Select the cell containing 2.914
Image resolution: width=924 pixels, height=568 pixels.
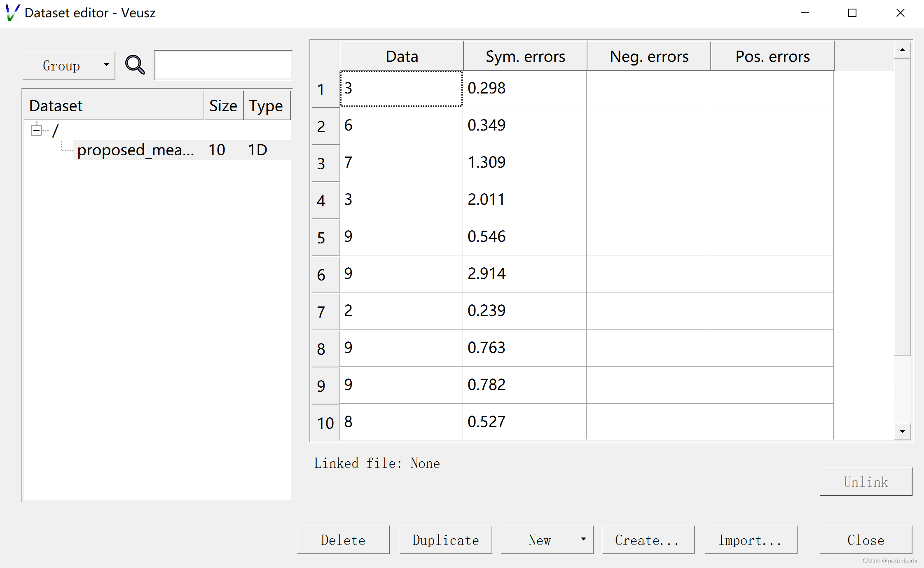[x=524, y=273]
